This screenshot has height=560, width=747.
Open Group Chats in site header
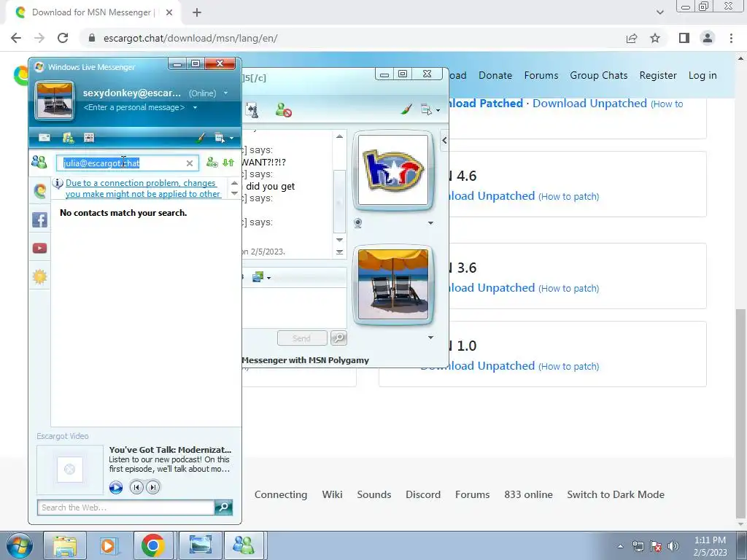(x=599, y=75)
